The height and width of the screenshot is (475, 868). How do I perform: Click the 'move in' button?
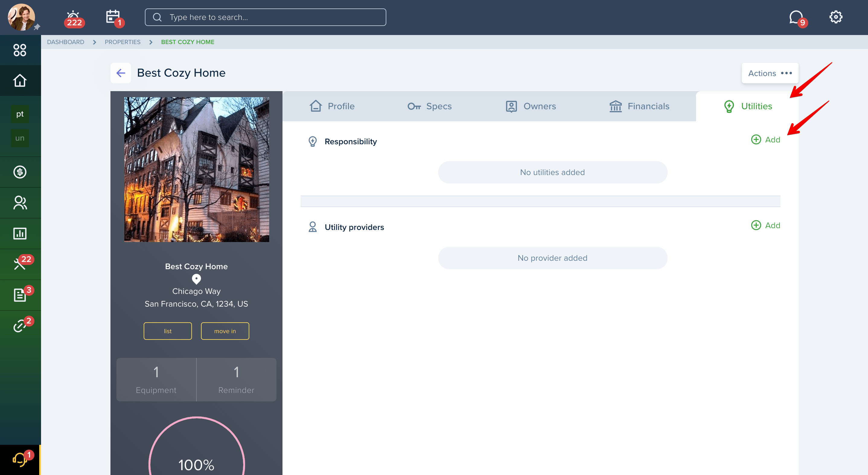(x=225, y=331)
